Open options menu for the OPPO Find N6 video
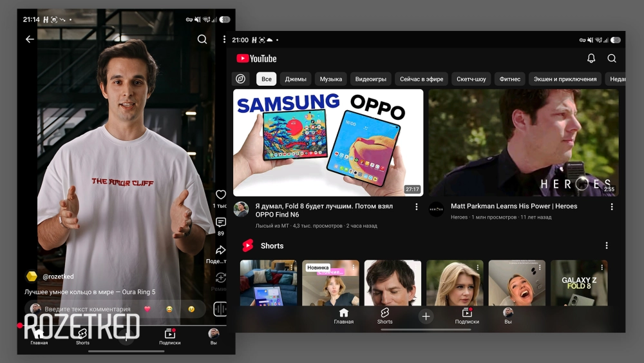The width and height of the screenshot is (644, 363). [417, 207]
